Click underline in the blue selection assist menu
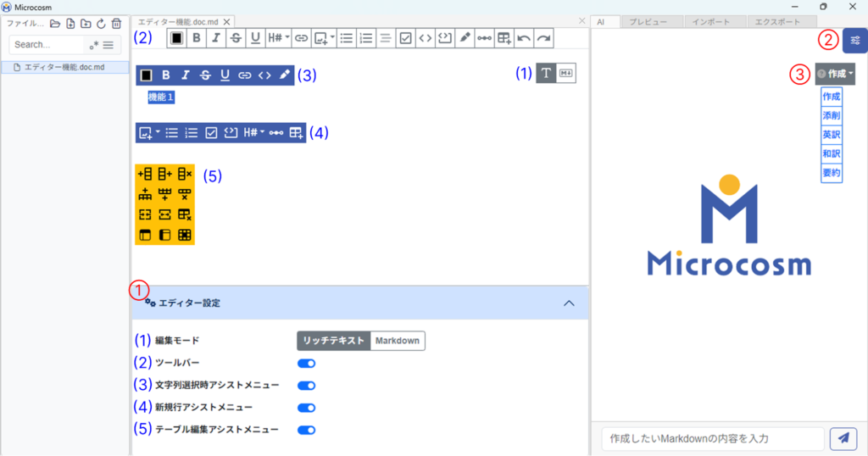Viewport: 868px width, 456px height. point(225,75)
